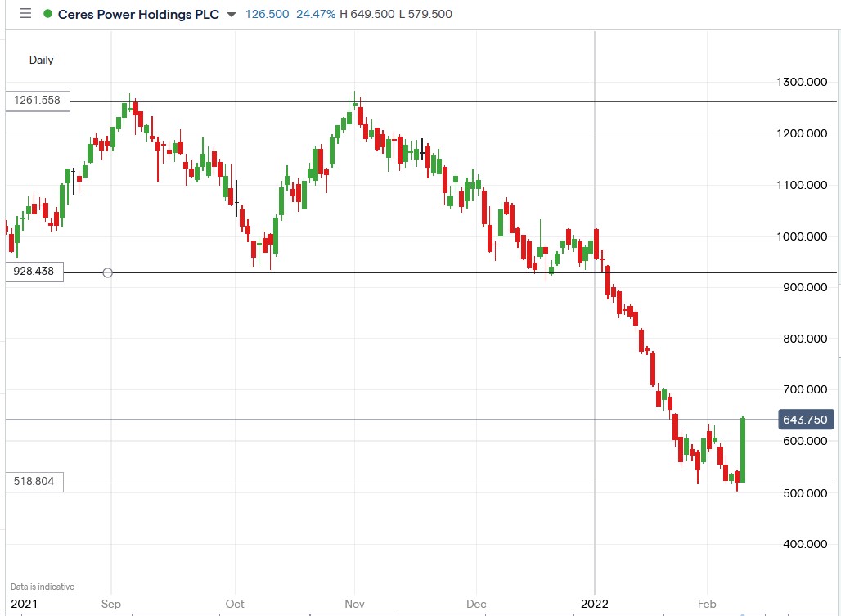
Task: Click the blue price value 126.500
Action: 266,14
